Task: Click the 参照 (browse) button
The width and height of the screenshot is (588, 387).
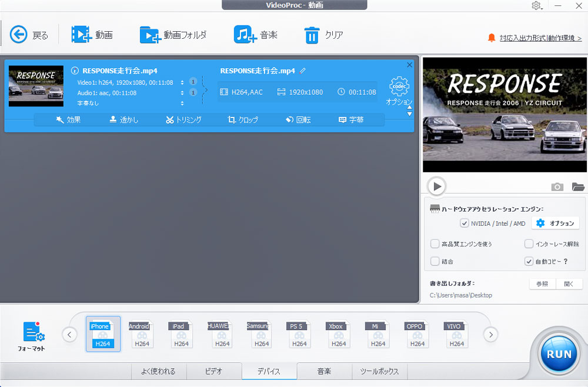Action: click(x=542, y=284)
